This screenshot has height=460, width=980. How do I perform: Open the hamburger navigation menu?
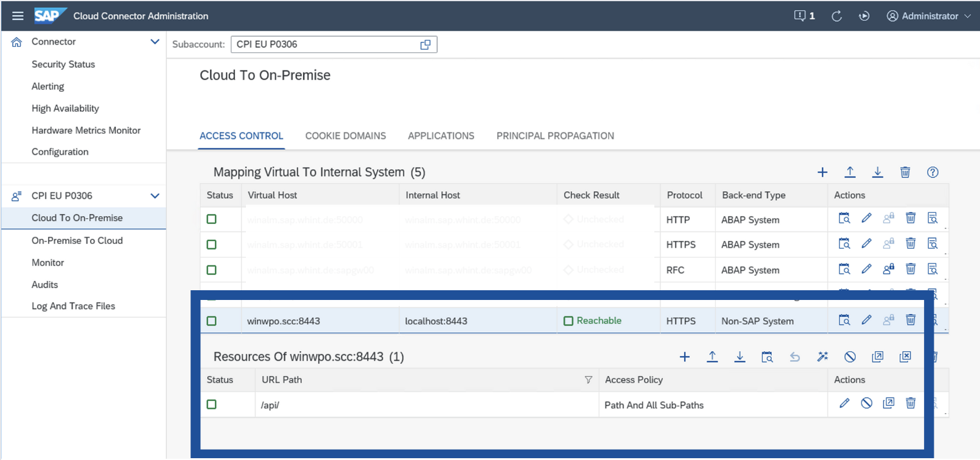18,16
